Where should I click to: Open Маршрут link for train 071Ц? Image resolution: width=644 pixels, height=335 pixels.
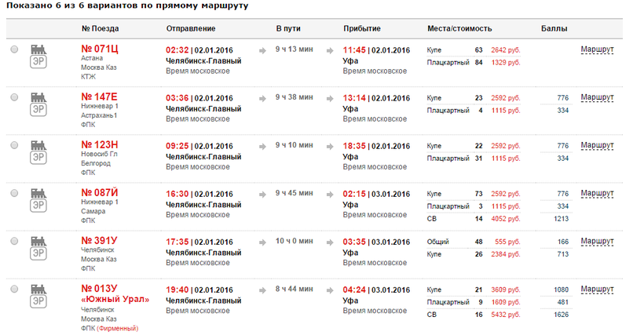click(x=597, y=50)
